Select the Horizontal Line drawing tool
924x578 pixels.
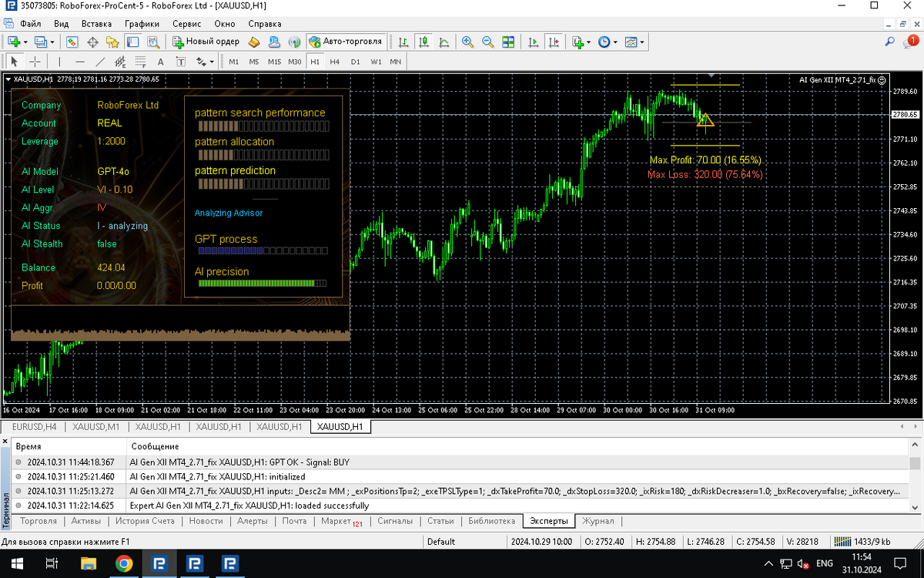pyautogui.click(x=79, y=62)
